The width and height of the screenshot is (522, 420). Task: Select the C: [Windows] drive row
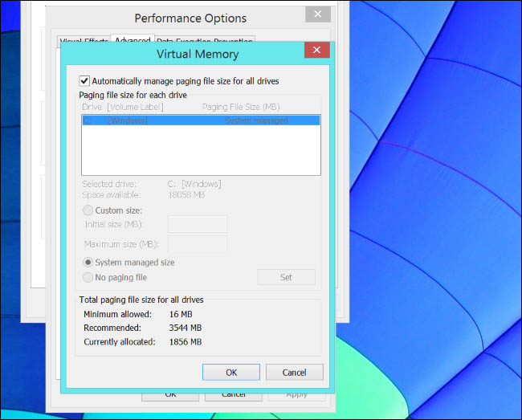click(201, 120)
